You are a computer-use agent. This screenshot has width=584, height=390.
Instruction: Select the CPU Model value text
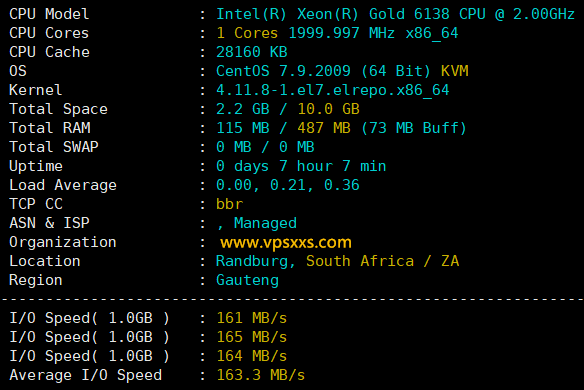tap(396, 14)
